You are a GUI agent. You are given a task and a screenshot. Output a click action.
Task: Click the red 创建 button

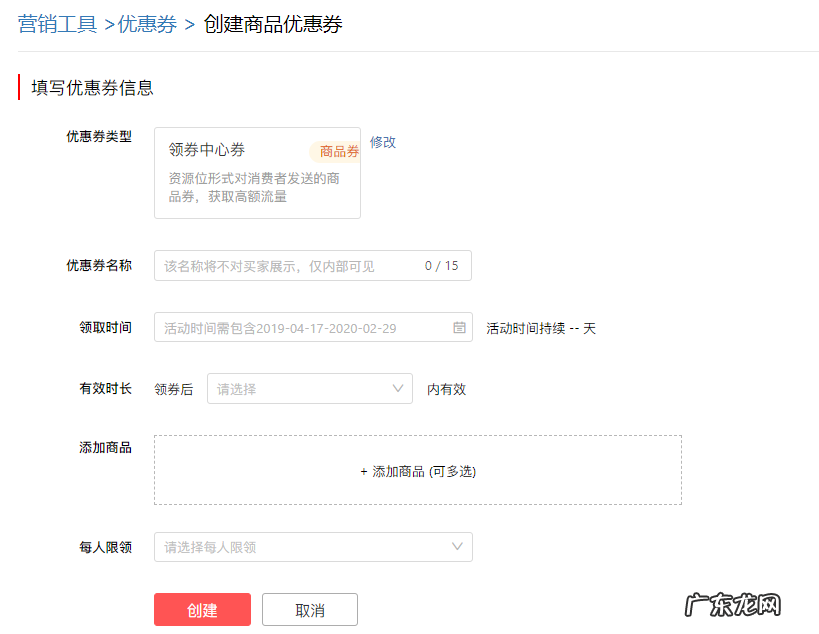click(x=202, y=609)
